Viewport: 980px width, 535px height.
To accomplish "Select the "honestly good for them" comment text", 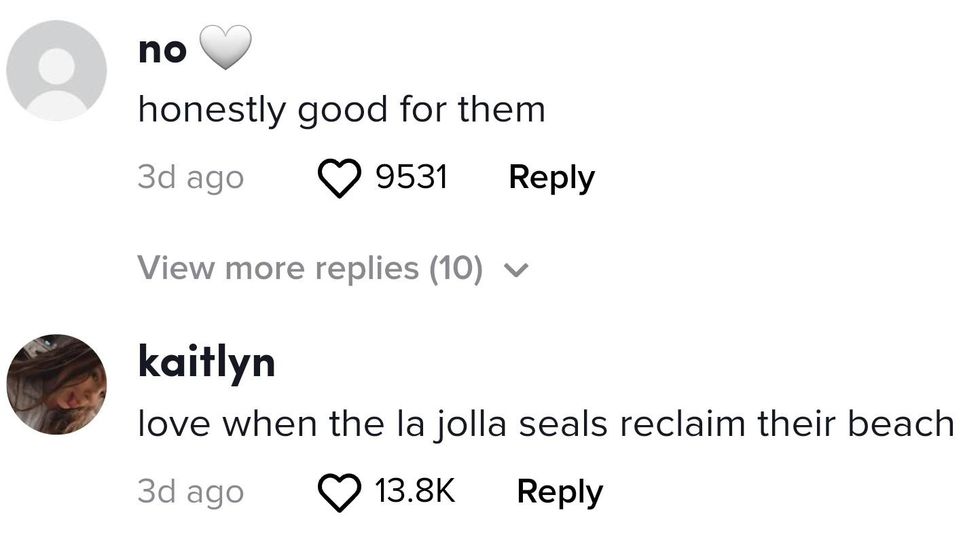I will [341, 109].
